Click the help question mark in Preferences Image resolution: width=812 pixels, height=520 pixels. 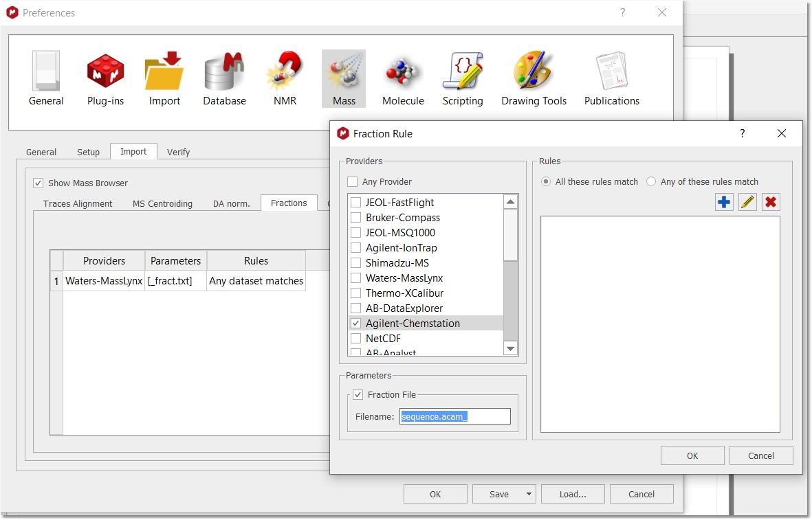pos(622,12)
